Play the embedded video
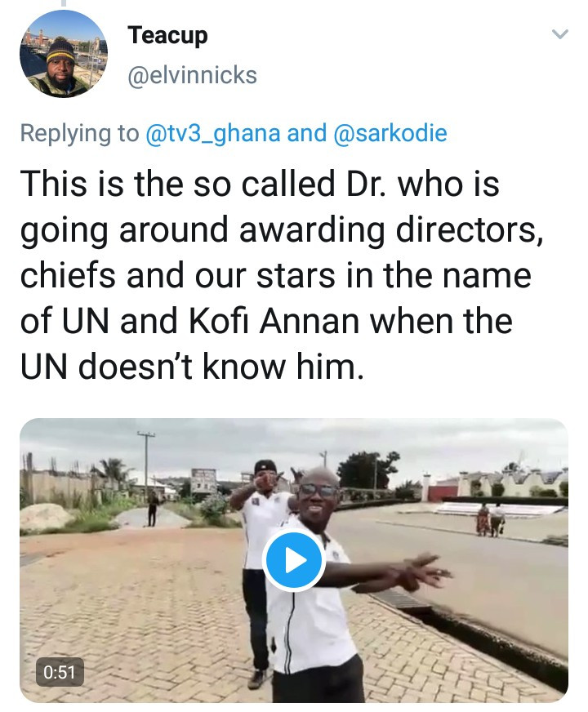This screenshot has width=588, height=712. [x=295, y=560]
